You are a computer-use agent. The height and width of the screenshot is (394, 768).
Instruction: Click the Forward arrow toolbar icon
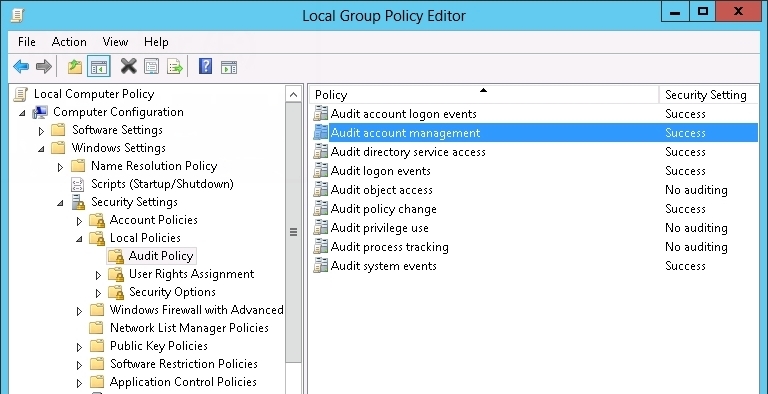(x=44, y=66)
